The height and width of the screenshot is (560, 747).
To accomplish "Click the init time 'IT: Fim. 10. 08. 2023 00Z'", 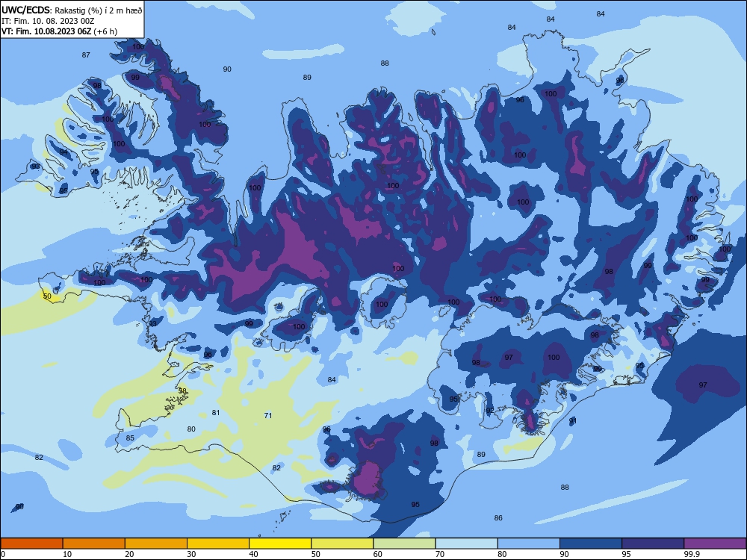I will point(48,21).
